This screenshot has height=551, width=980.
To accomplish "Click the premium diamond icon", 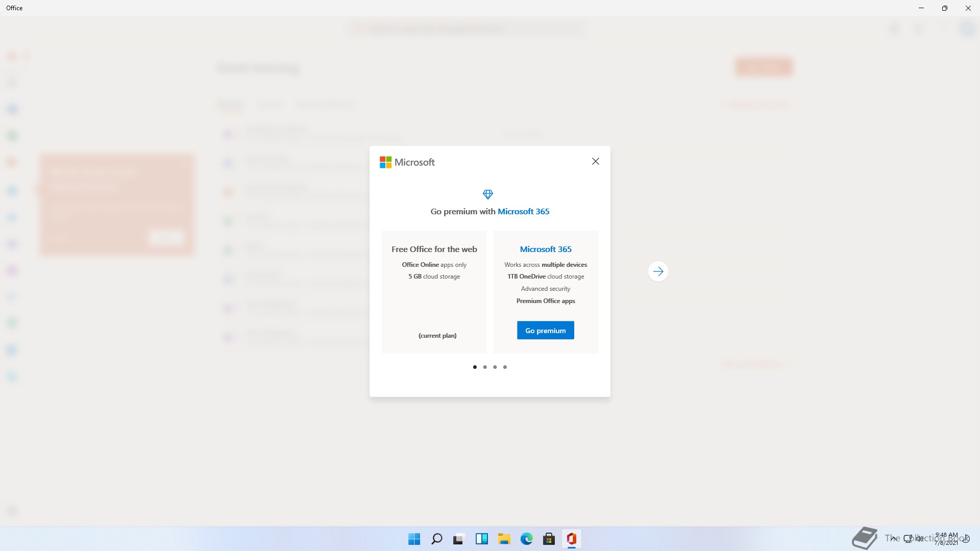I will (488, 194).
